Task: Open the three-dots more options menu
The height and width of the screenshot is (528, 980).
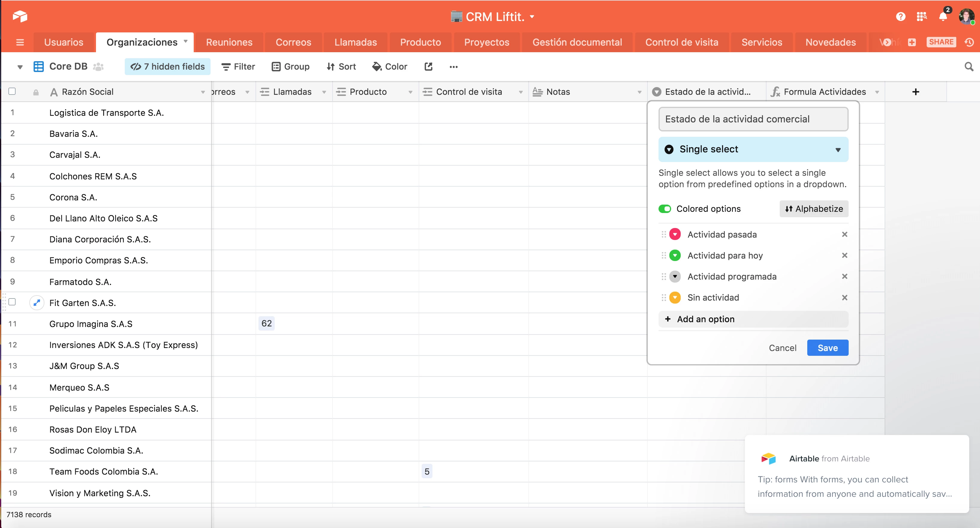Action: click(453, 67)
